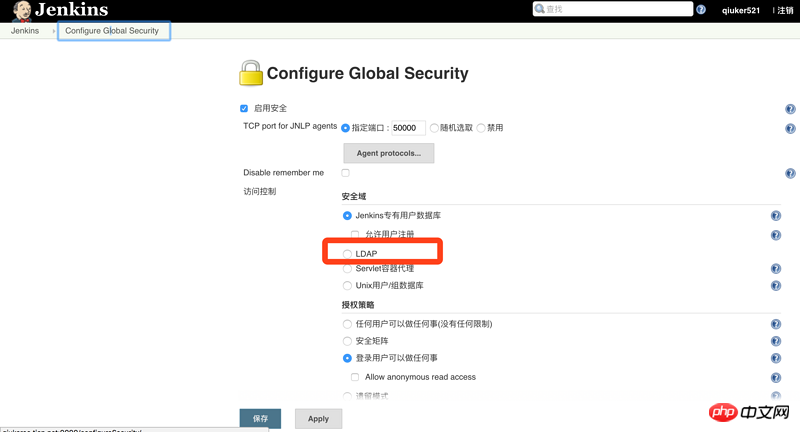
Task: Click Agent protocols... button
Action: click(x=389, y=153)
